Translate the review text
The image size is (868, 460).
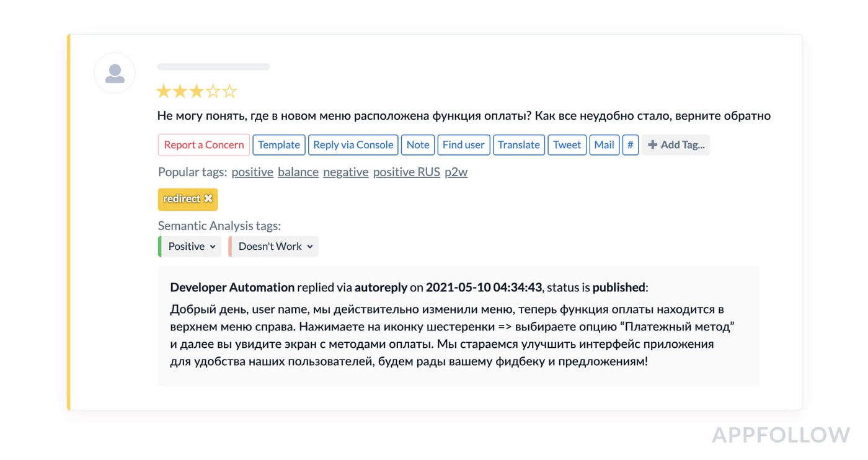click(x=518, y=145)
